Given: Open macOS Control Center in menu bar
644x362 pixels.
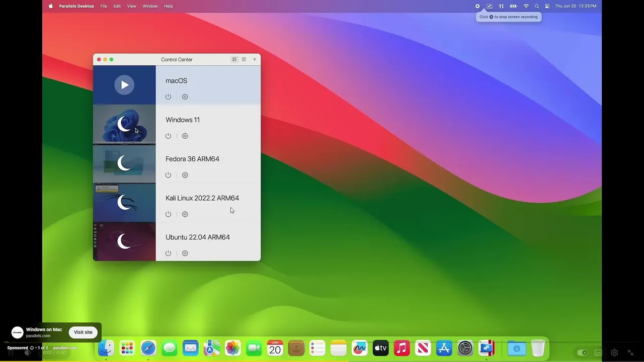Looking at the screenshot, I should click(x=547, y=6).
